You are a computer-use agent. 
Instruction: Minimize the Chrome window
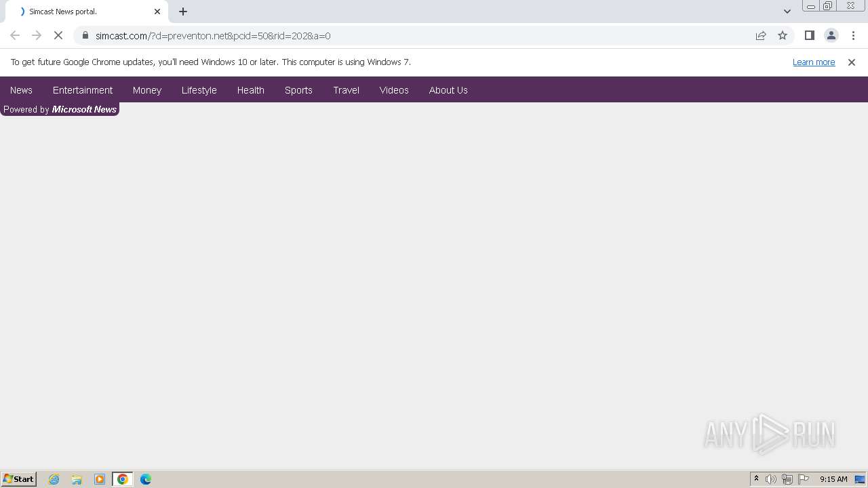coord(811,6)
